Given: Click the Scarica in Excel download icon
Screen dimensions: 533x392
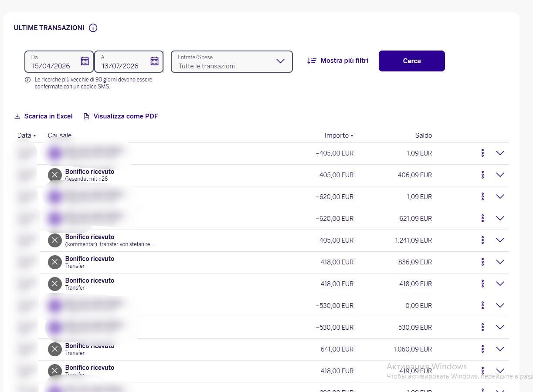Looking at the screenshot, I should coord(17,116).
